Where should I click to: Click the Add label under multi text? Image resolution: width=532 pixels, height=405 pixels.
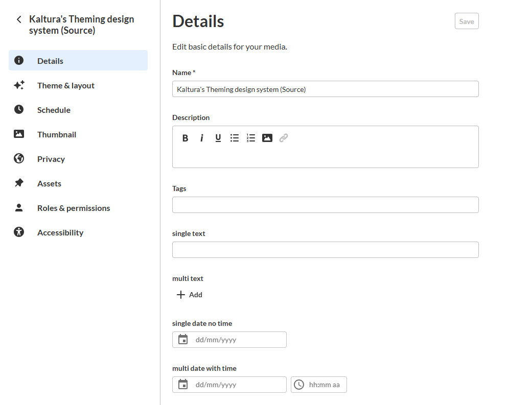(x=195, y=295)
